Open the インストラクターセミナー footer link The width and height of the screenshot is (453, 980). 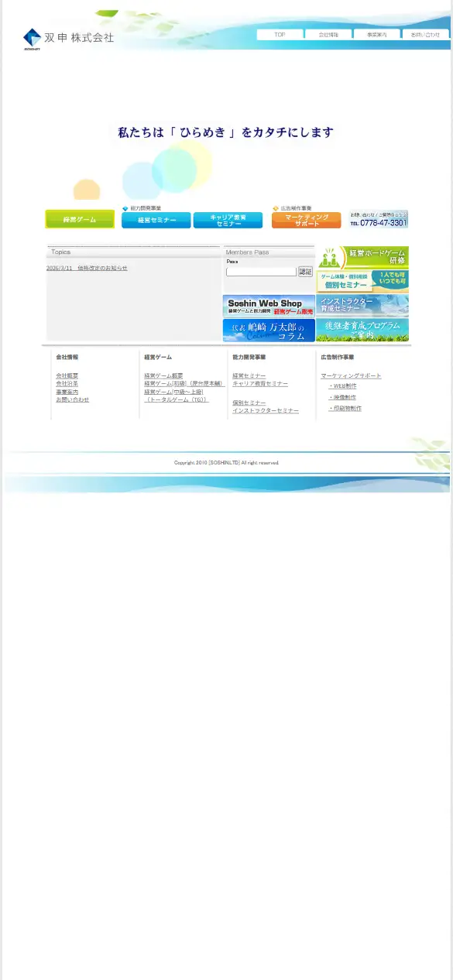tap(266, 410)
